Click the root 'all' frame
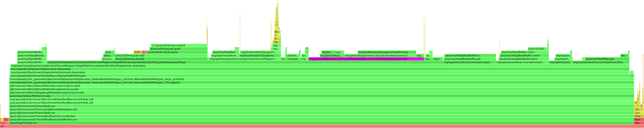Image resolution: width=644 pixels, height=128 pixels. 322,126
